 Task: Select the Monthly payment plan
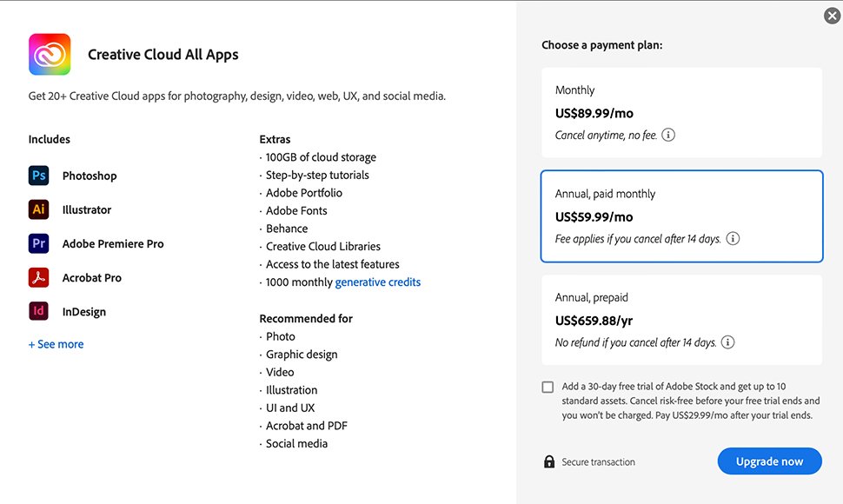click(681, 112)
